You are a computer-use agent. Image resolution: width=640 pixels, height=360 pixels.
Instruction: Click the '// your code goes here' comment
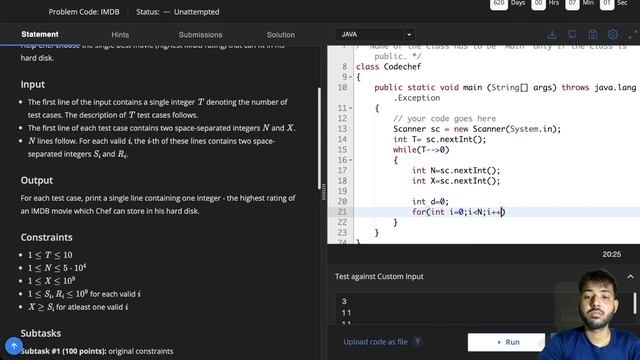coord(444,119)
